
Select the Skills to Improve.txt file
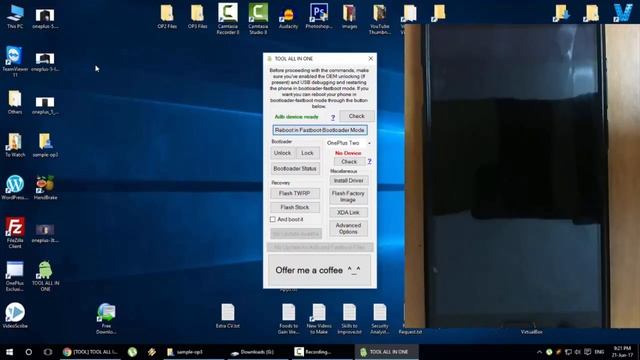coord(349,319)
